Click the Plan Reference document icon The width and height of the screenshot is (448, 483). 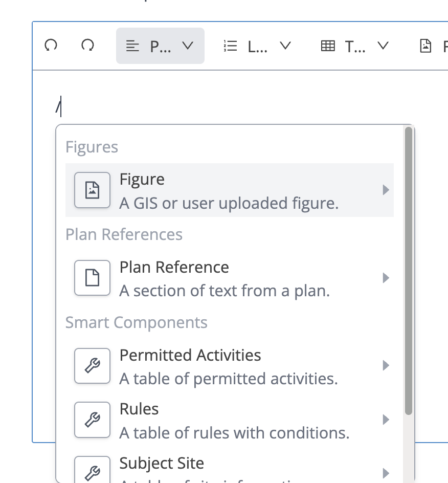(92, 278)
